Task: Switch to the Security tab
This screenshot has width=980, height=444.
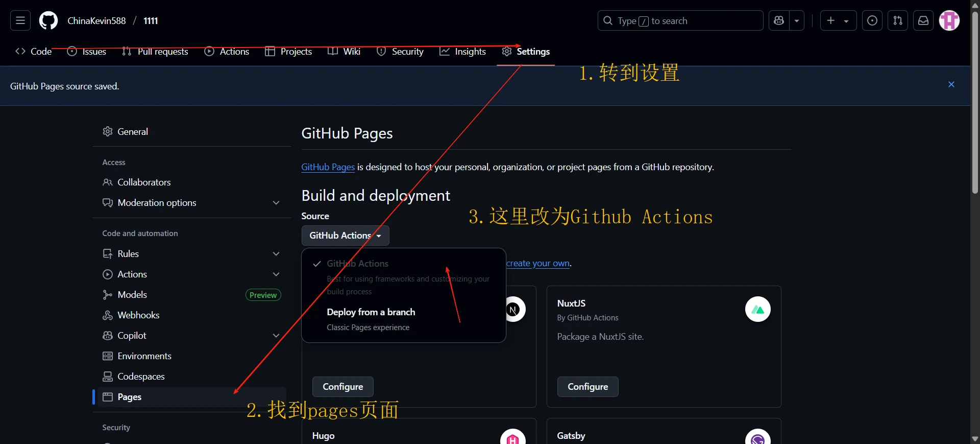Action: [x=400, y=52]
